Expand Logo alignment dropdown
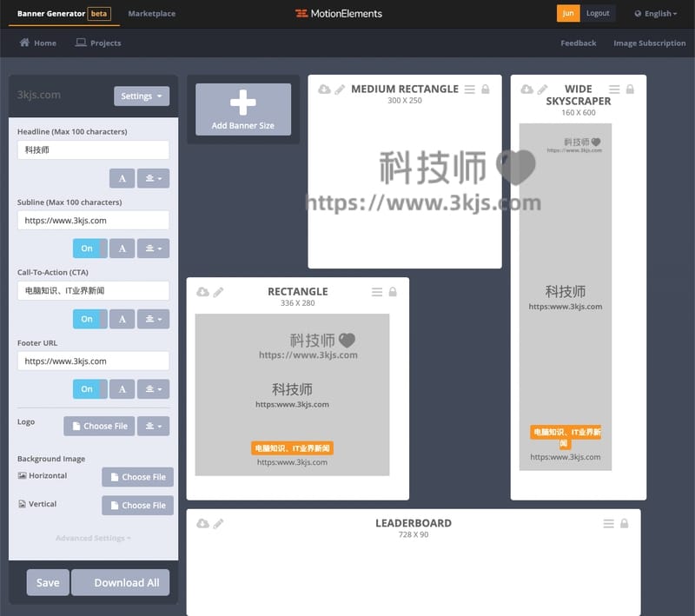Image resolution: width=695 pixels, height=616 pixels. (154, 427)
